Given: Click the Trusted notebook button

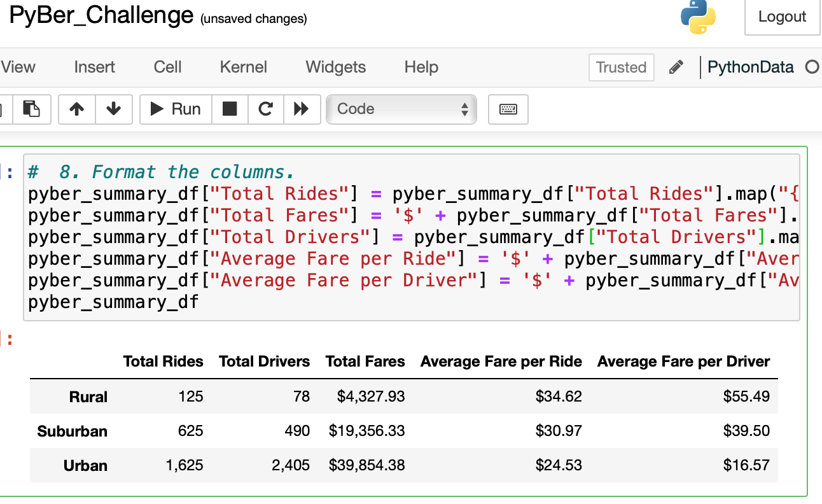Looking at the screenshot, I should click(x=621, y=67).
